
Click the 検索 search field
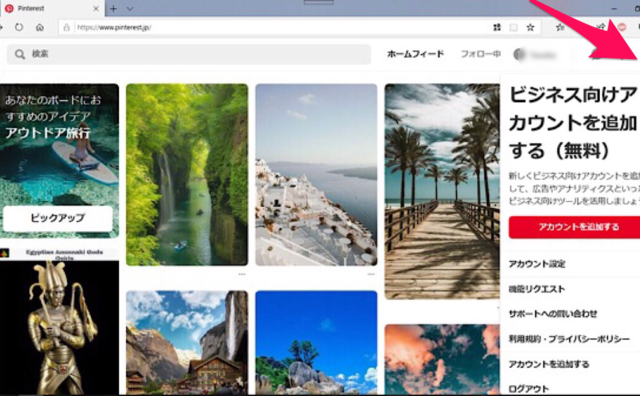pos(189,54)
